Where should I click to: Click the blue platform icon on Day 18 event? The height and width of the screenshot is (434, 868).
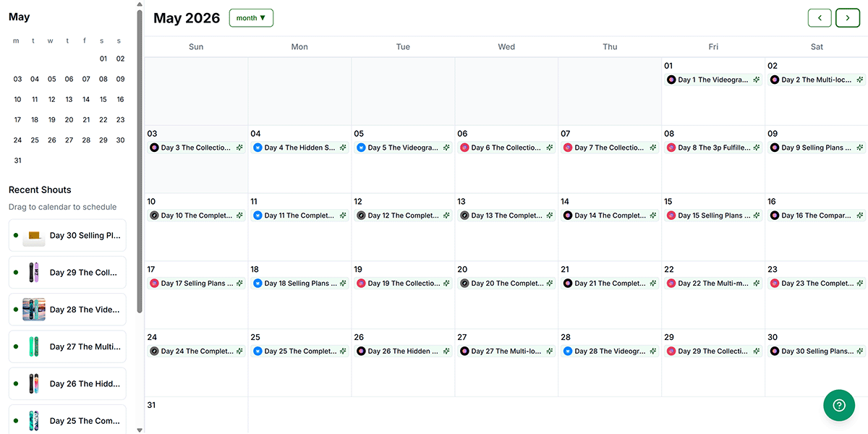(x=258, y=284)
